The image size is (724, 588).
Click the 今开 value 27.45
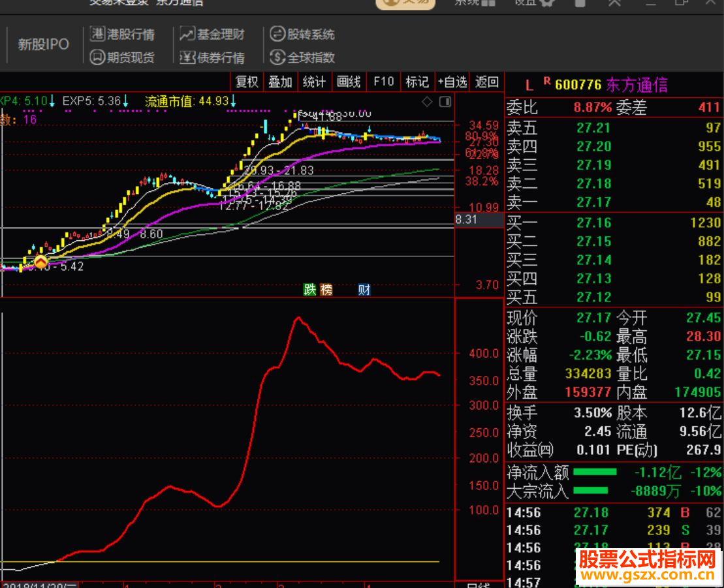pos(704,318)
